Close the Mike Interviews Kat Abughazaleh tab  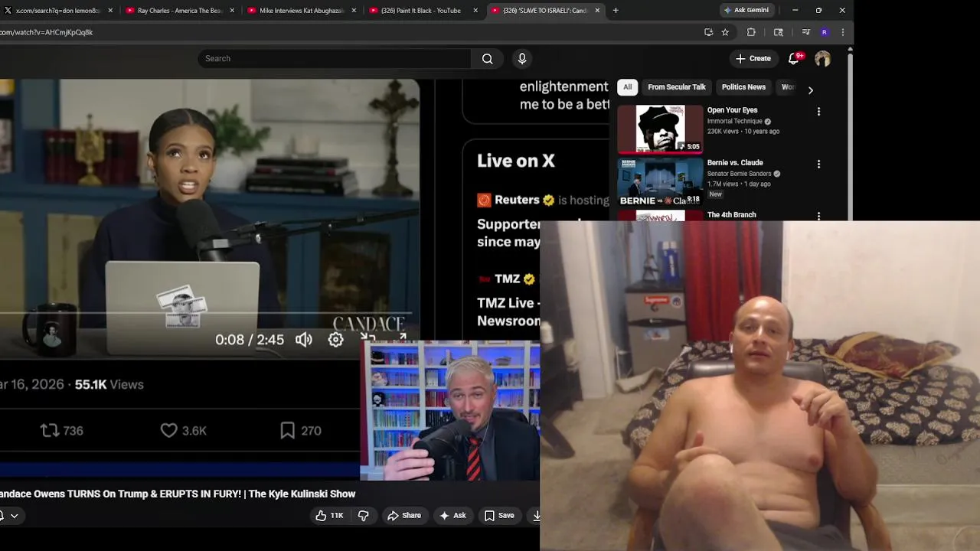coord(354,11)
